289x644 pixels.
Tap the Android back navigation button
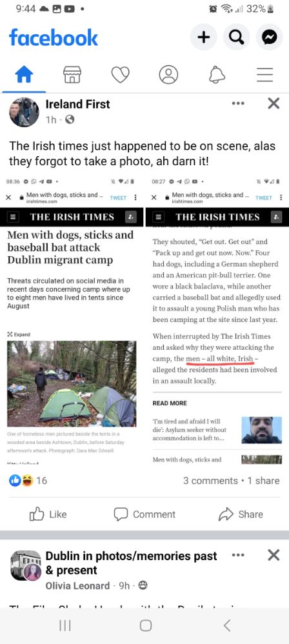226,625
